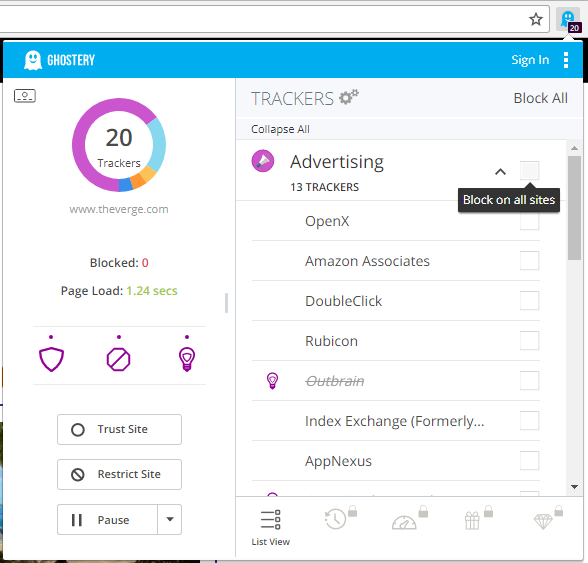Click the Sign In link
This screenshot has height=563, width=588.
tap(530, 60)
